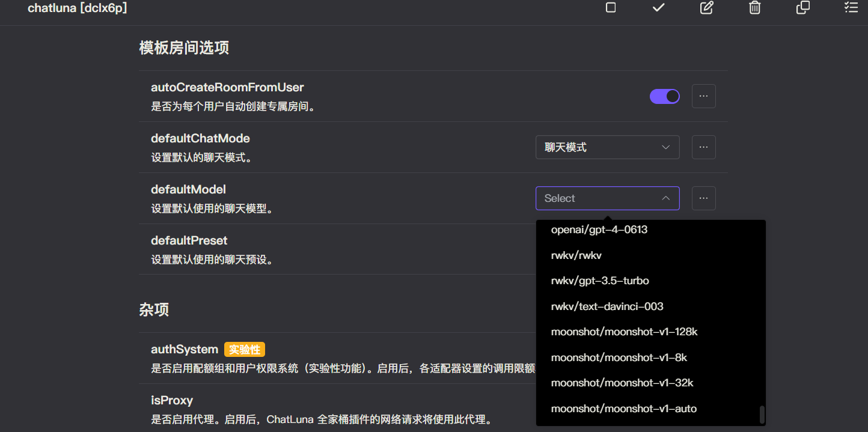
Task: Click the edit pencil icon
Action: [707, 8]
